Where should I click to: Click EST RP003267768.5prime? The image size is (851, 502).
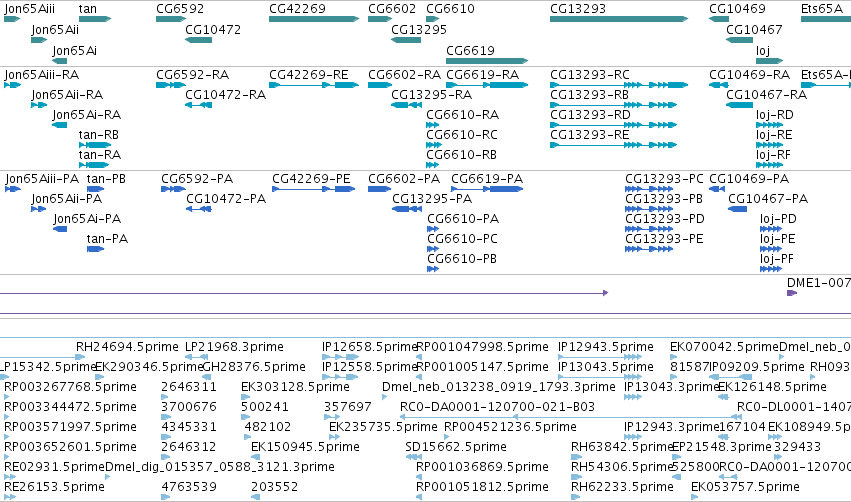click(70, 387)
